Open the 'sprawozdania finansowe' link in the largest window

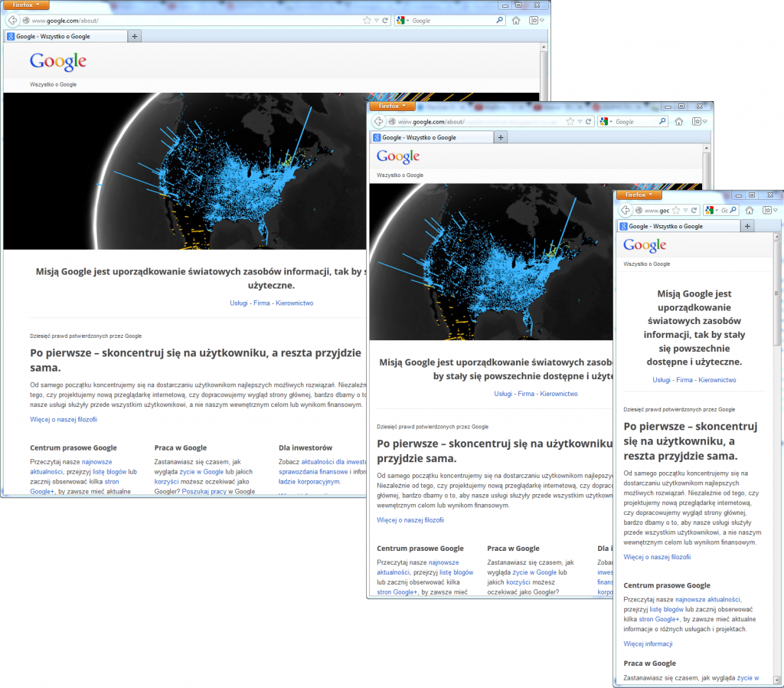[313, 472]
